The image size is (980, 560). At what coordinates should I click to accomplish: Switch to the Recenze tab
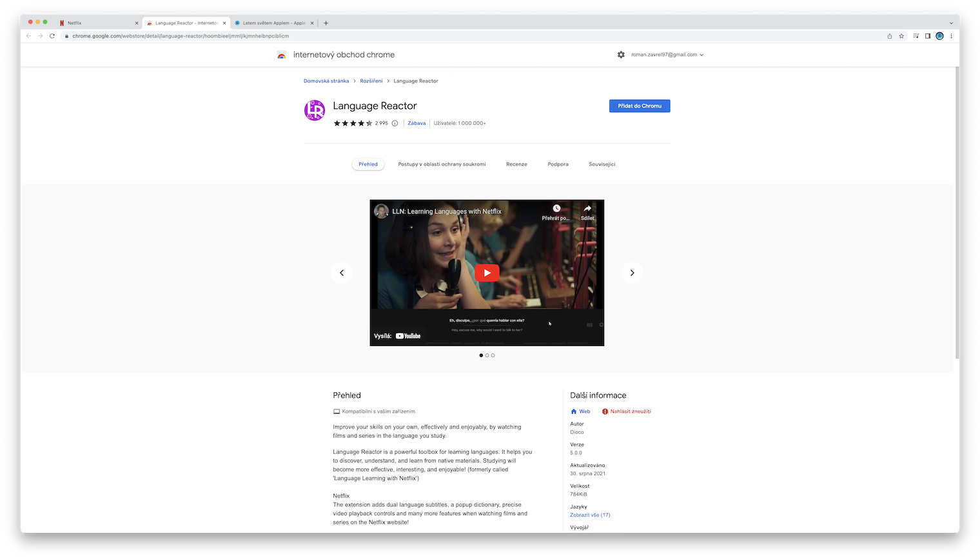(516, 164)
